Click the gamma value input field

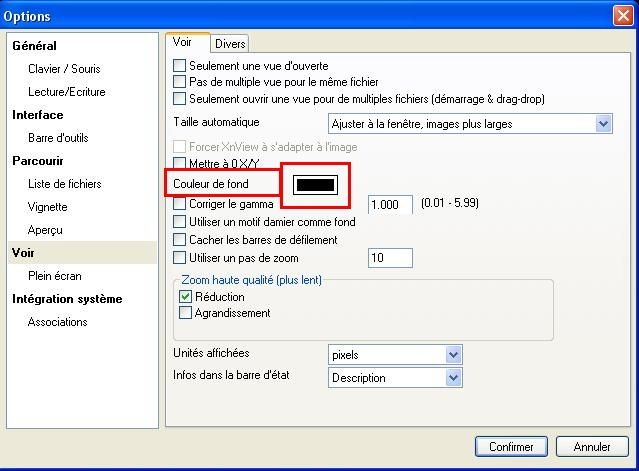click(x=390, y=205)
